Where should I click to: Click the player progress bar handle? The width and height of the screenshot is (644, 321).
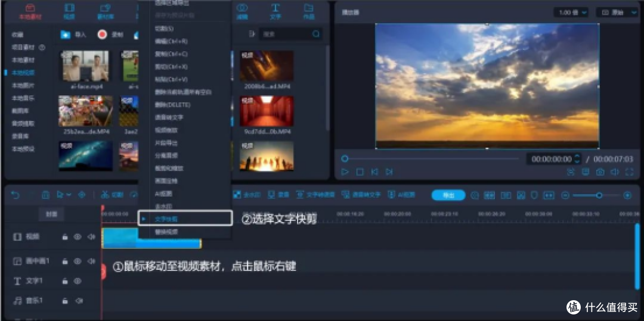345,158
